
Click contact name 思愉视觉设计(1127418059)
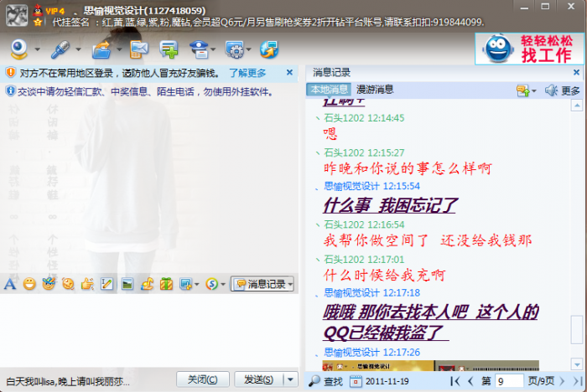click(144, 11)
